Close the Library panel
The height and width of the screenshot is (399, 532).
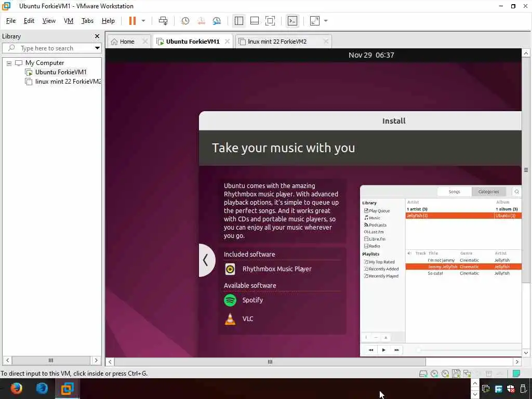click(97, 36)
